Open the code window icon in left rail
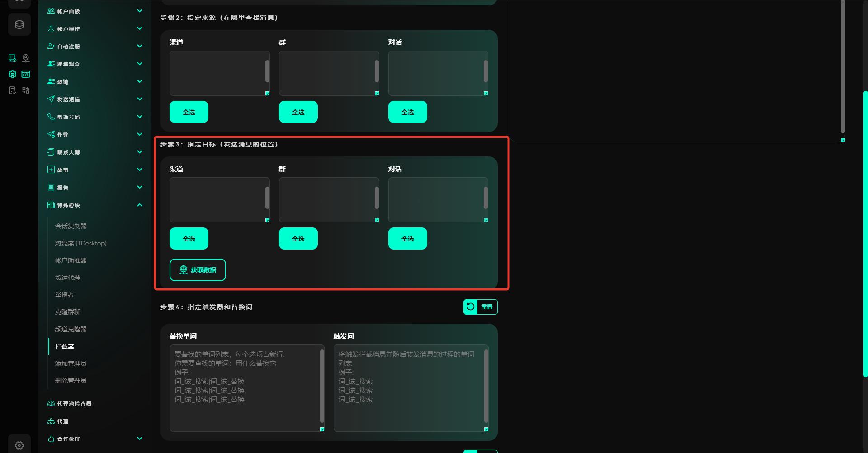The height and width of the screenshot is (453, 868). click(x=26, y=74)
